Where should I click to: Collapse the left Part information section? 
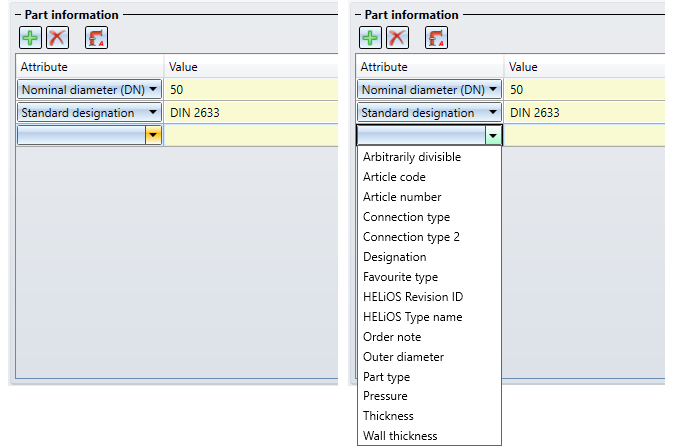click(18, 15)
